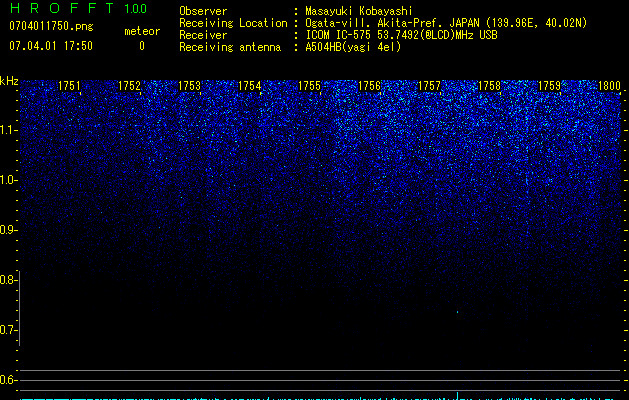Viewport: 629px width, 400px height.
Task: Click the 0.9 kHz axis label
Action: [x=7, y=230]
